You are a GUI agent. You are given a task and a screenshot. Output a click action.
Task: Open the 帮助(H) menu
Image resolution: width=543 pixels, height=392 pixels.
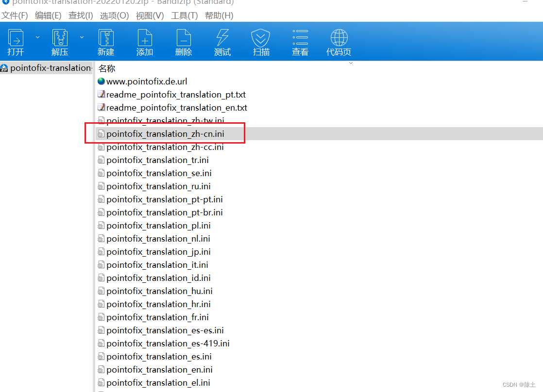(x=219, y=16)
